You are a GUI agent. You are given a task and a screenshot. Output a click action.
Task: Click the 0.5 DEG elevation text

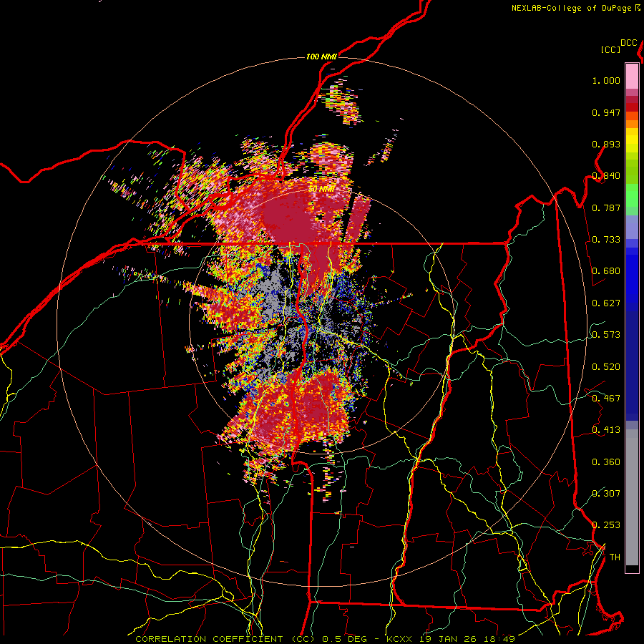(x=345, y=639)
